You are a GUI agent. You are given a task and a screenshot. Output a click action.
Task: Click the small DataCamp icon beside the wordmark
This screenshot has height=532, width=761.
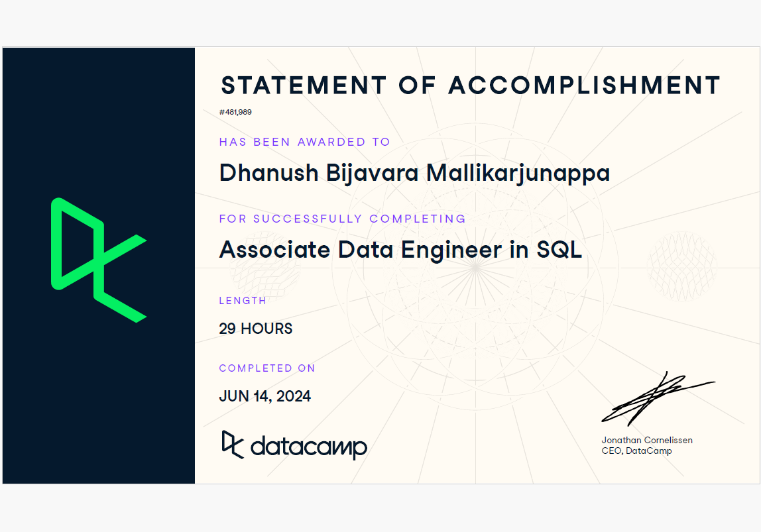tap(233, 444)
